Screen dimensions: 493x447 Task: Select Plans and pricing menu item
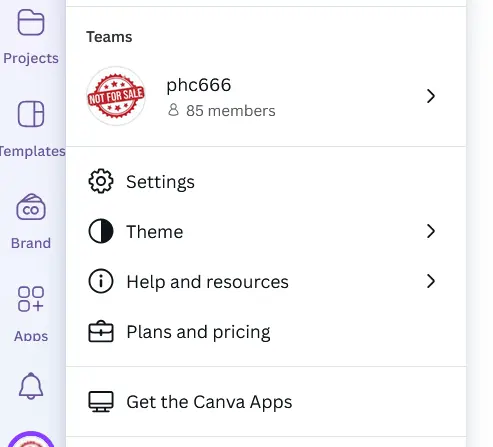coord(266,332)
